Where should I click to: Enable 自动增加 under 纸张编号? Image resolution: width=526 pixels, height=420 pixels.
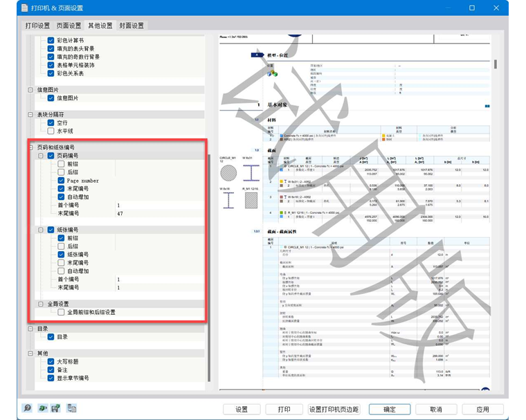[x=61, y=271]
